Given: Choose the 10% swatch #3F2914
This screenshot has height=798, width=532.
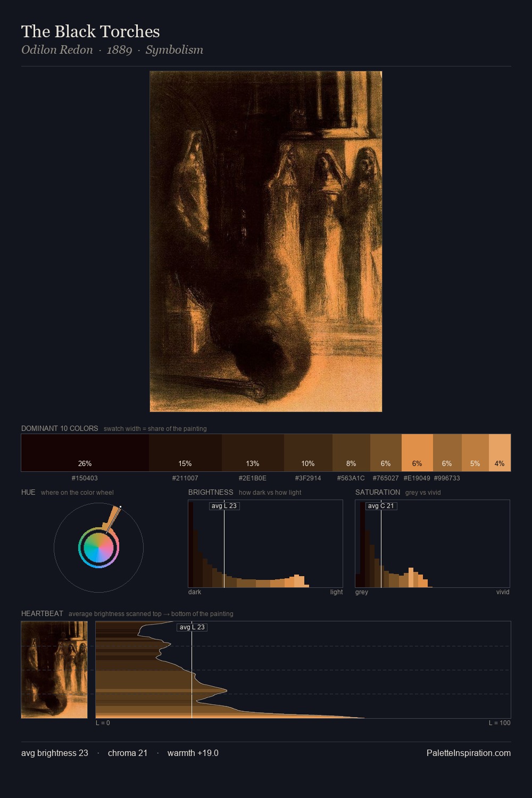Looking at the screenshot, I should (x=308, y=453).
